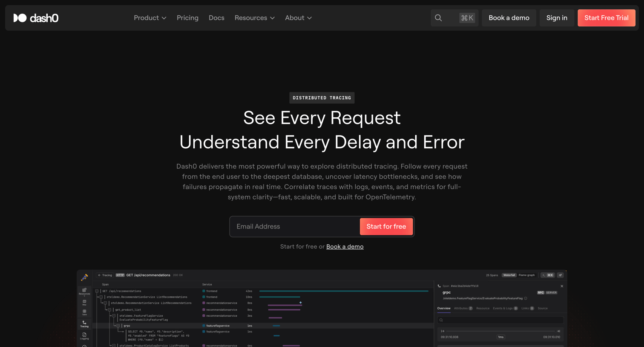Click the Sign in button
This screenshot has width=644, height=347.
(x=557, y=18)
